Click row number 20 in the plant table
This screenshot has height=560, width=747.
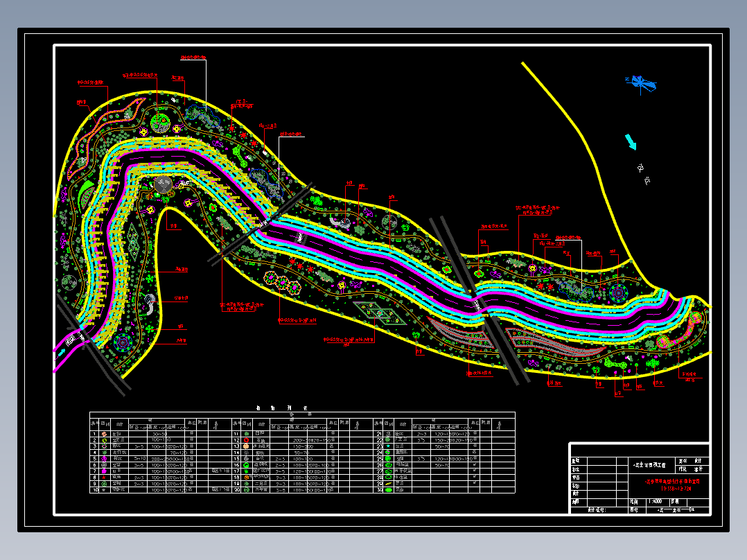[x=237, y=490]
